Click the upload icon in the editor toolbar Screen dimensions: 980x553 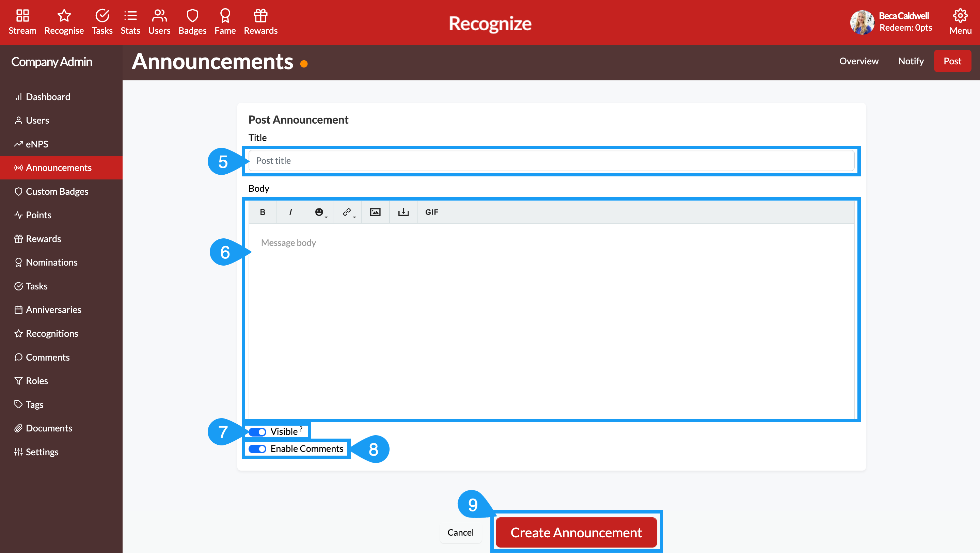point(403,212)
